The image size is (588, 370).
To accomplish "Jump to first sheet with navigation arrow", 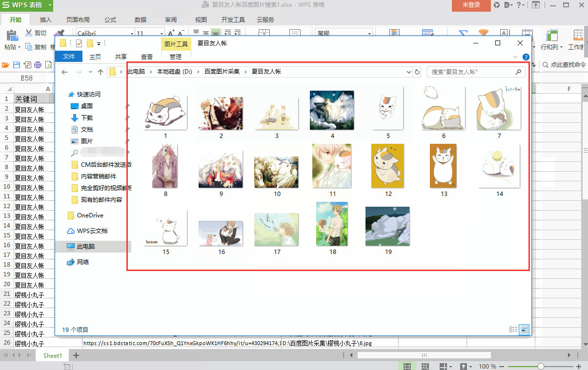I will coord(6,356).
